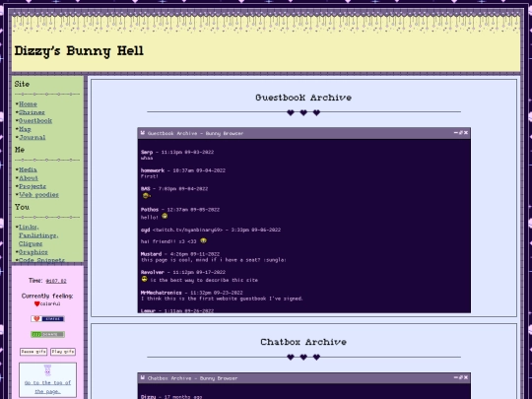
Task: Click the Me section heading in sidebar
Action: (x=20, y=150)
